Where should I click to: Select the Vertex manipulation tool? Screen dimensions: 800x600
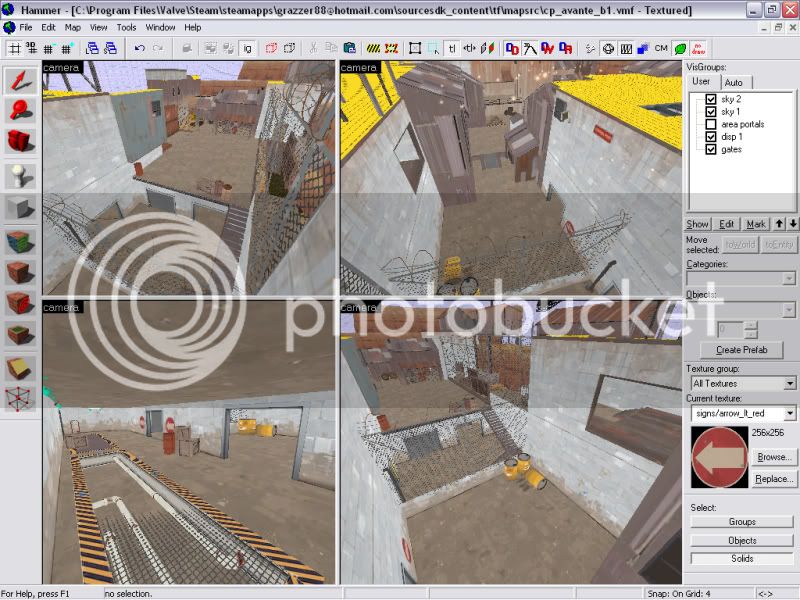[20, 398]
